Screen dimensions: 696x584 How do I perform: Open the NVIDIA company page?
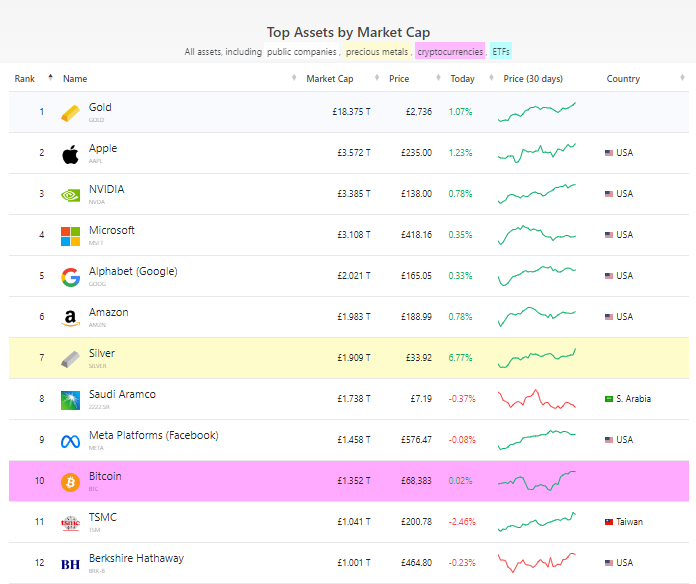pos(107,189)
